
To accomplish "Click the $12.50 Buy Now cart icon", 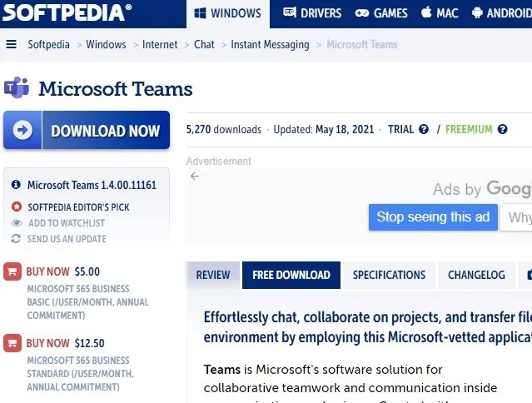I will [12, 343].
